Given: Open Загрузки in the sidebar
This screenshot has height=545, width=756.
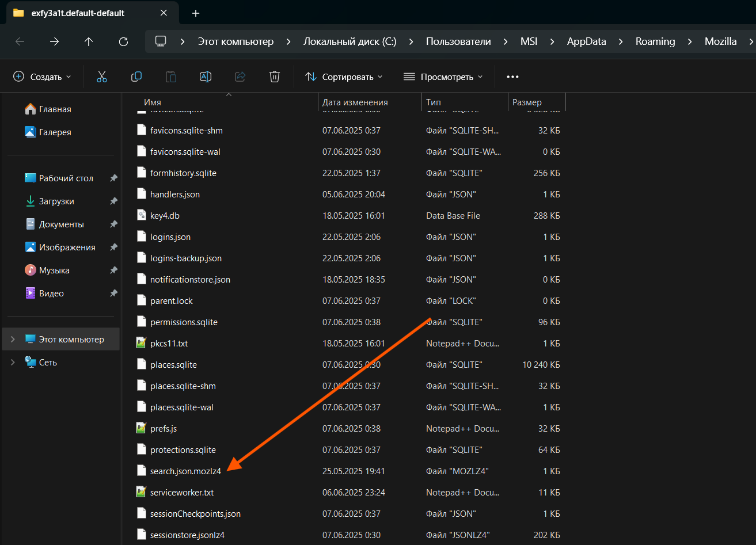Looking at the screenshot, I should 56,201.
